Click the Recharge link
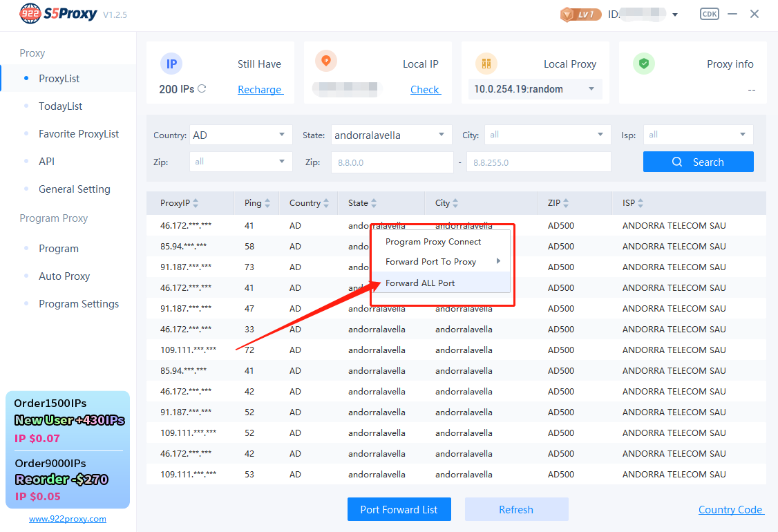The image size is (778, 532). click(x=260, y=89)
